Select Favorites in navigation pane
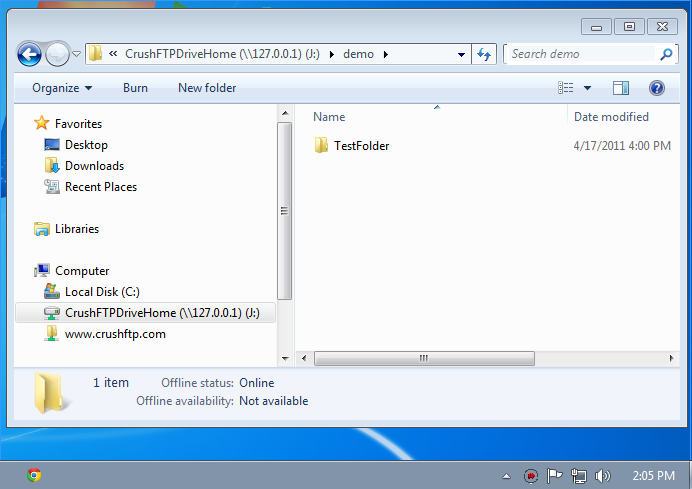692x489 pixels. pos(79,124)
